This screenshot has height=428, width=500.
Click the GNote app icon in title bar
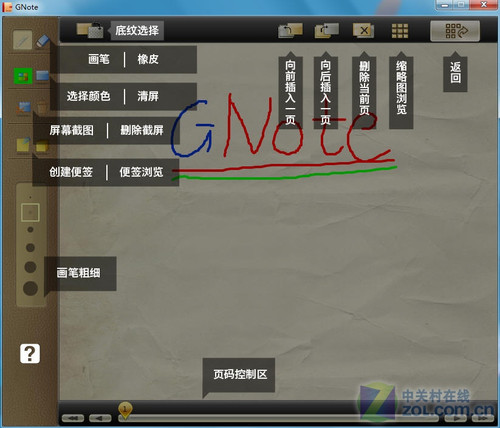(7, 7)
